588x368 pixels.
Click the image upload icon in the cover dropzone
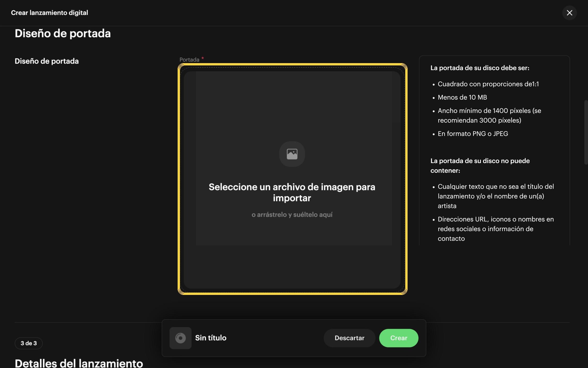[292, 154]
